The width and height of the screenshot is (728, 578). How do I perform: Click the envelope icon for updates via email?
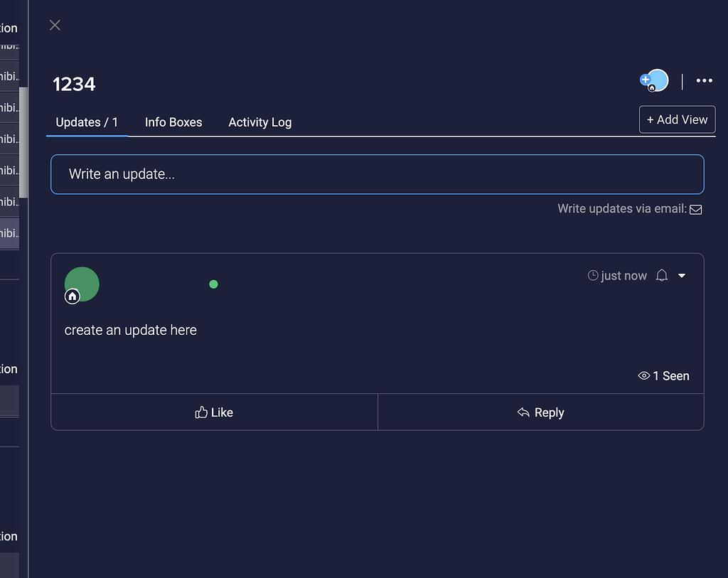695,210
